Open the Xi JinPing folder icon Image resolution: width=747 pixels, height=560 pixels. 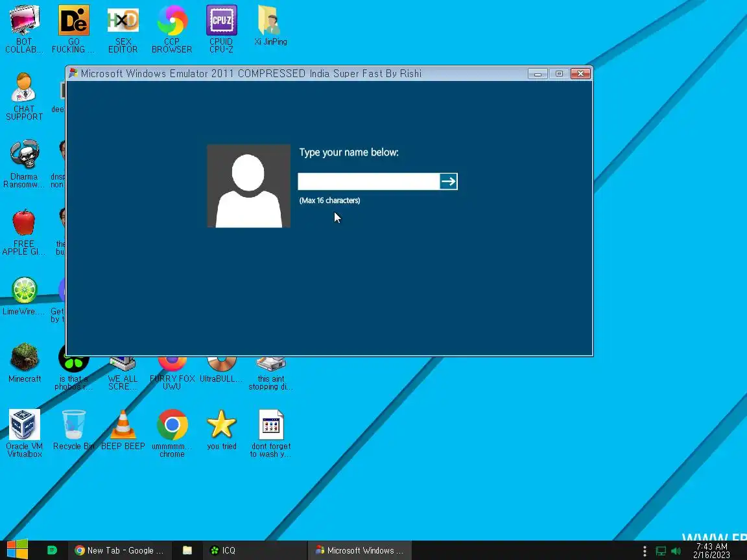(270, 25)
